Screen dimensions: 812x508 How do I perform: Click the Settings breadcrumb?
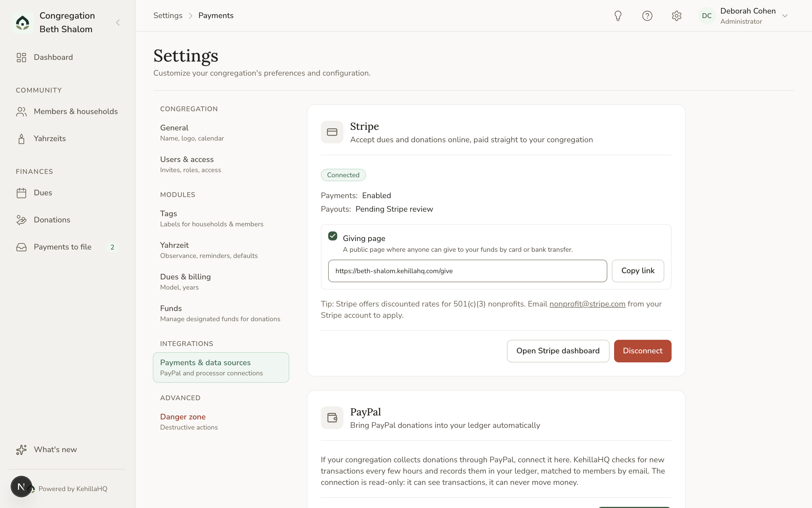pos(168,16)
